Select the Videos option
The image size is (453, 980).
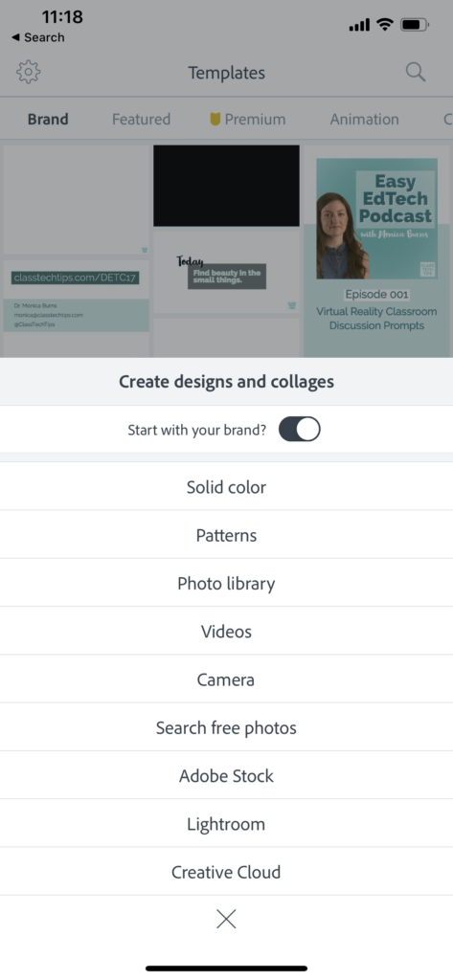click(x=226, y=632)
